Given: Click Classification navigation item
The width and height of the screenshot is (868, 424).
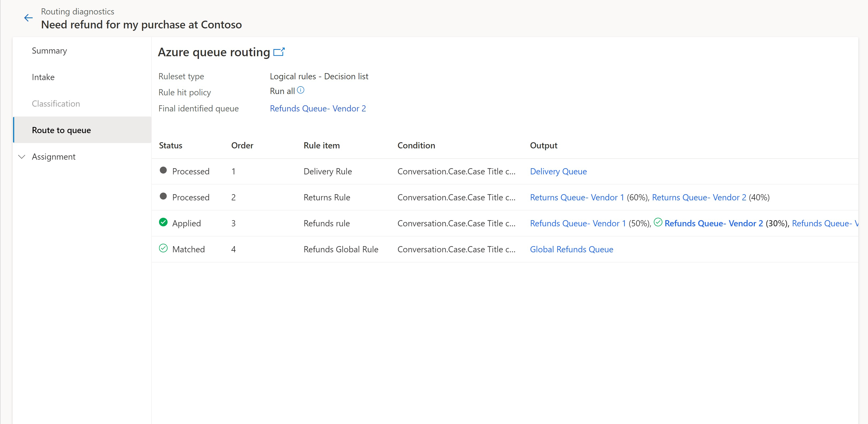Looking at the screenshot, I should [x=55, y=103].
